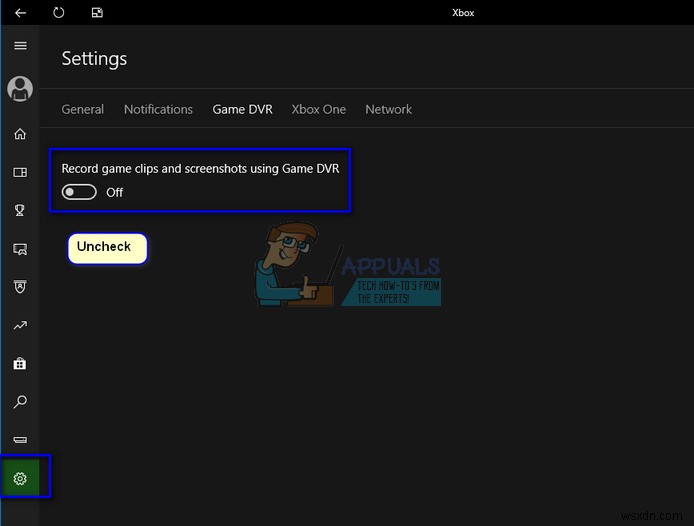694x526 pixels.
Task: Switch to the General tab
Action: tap(83, 109)
